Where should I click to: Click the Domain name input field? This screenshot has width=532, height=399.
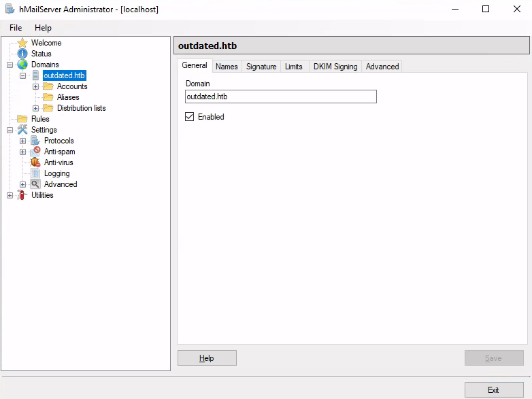(281, 97)
